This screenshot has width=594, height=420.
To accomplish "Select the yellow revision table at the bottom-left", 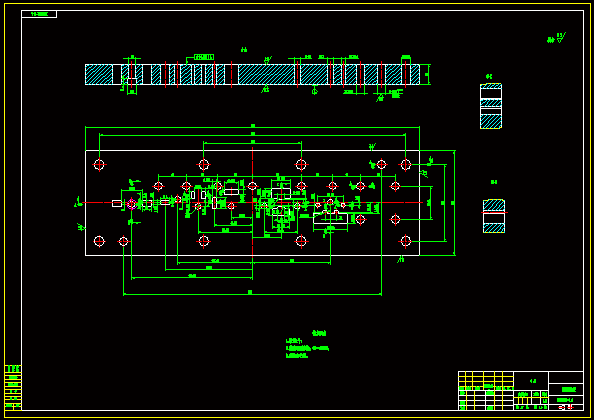I will click(x=13, y=387).
